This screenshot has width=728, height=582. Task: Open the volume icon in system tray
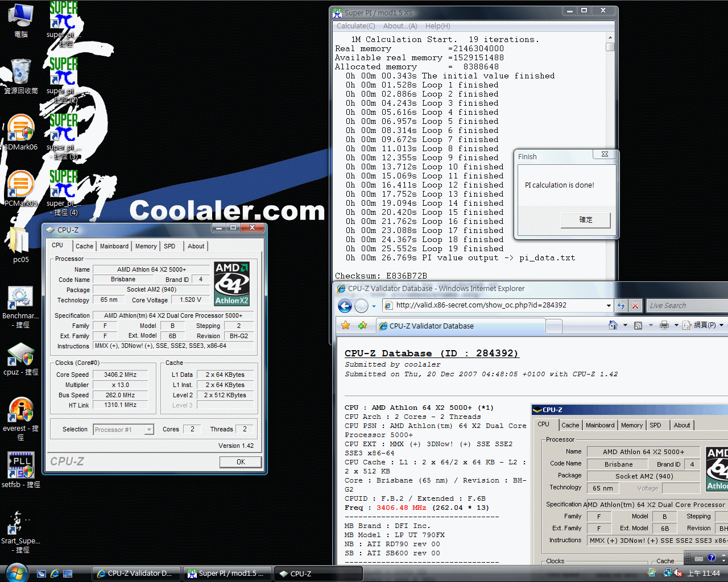678,573
